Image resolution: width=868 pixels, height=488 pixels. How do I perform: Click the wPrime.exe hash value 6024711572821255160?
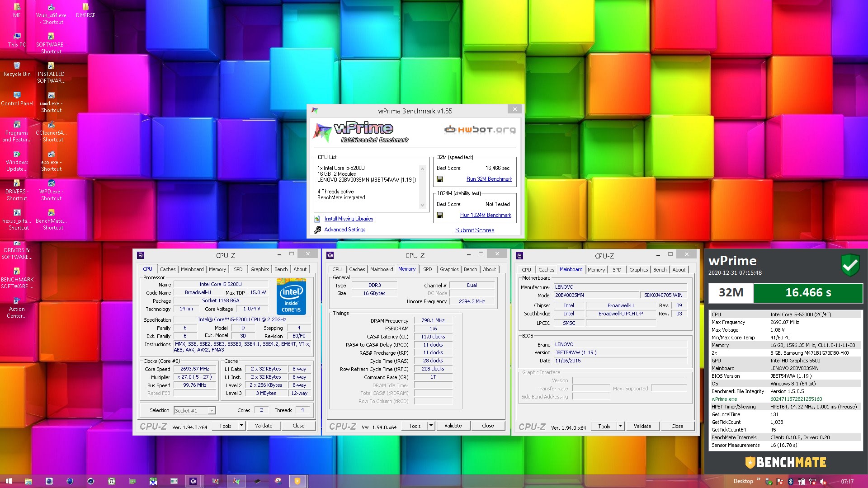tap(796, 399)
